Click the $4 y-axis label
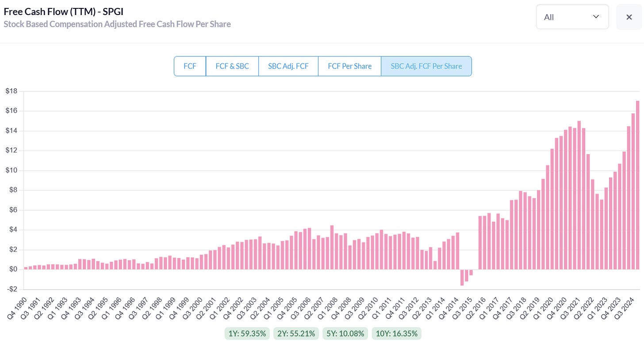This screenshot has width=644, height=341. click(x=12, y=230)
